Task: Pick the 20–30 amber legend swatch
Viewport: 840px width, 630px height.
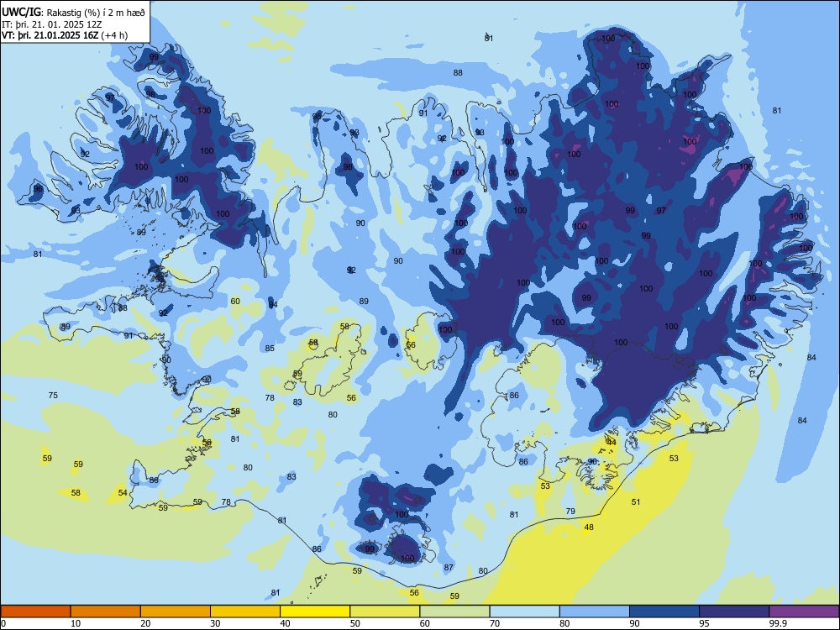Action: coord(176,612)
